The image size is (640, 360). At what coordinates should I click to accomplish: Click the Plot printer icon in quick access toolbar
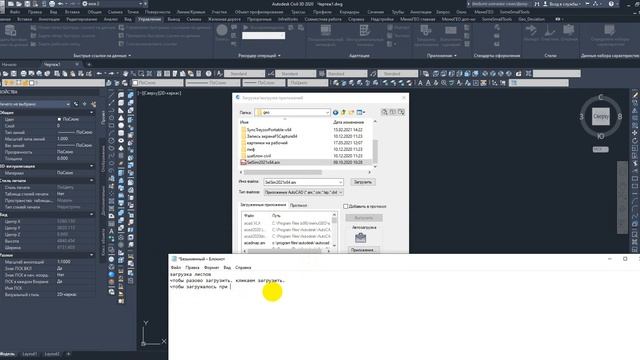pyautogui.click(x=52, y=4)
